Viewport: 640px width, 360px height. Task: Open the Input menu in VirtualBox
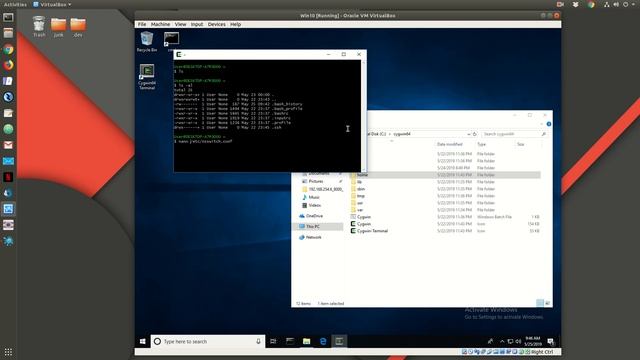click(x=197, y=24)
